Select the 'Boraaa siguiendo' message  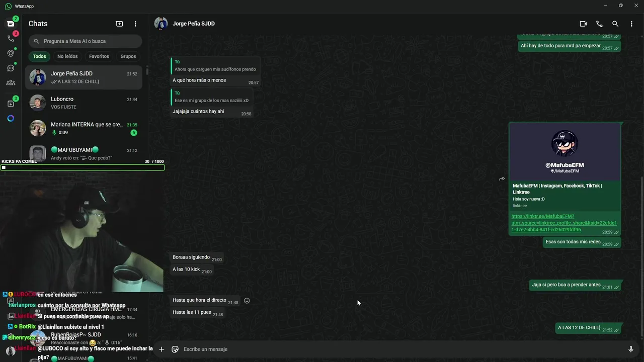[197, 257]
